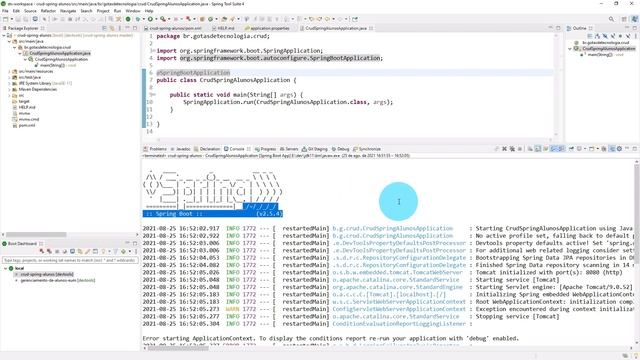The height and width of the screenshot is (360, 640).
Task: Open the Progress view tab
Action: pos(265,149)
